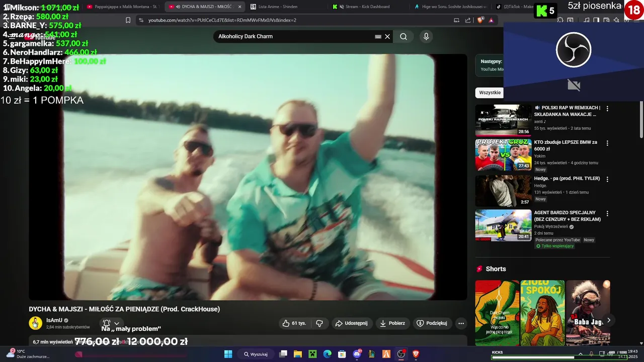Open the IsAmU channel avatar

pos(35,323)
